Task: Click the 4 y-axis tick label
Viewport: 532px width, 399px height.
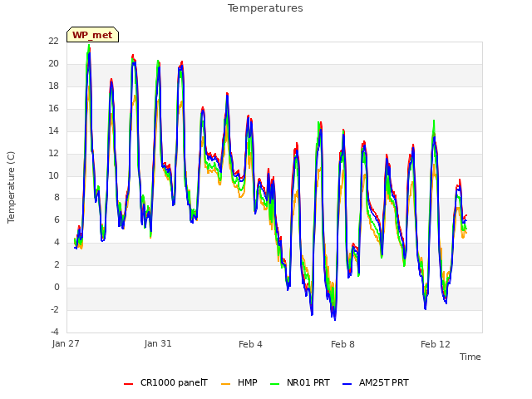Action: pyautogui.click(x=57, y=243)
